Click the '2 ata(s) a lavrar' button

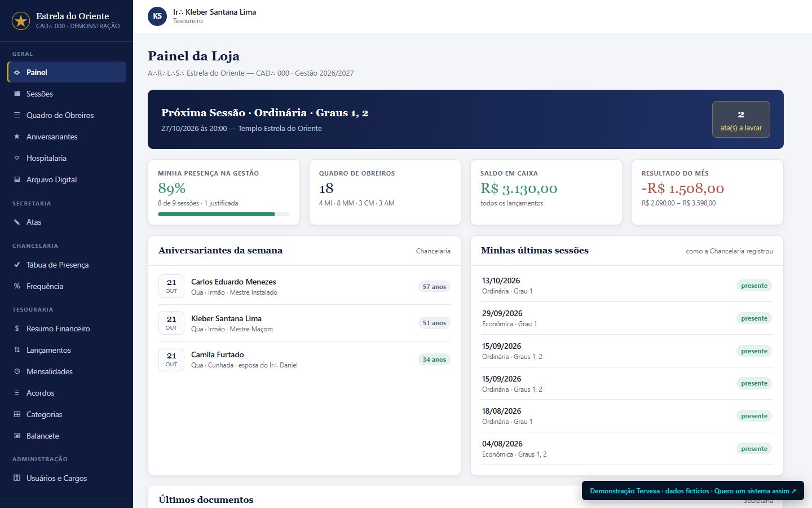[741, 119]
